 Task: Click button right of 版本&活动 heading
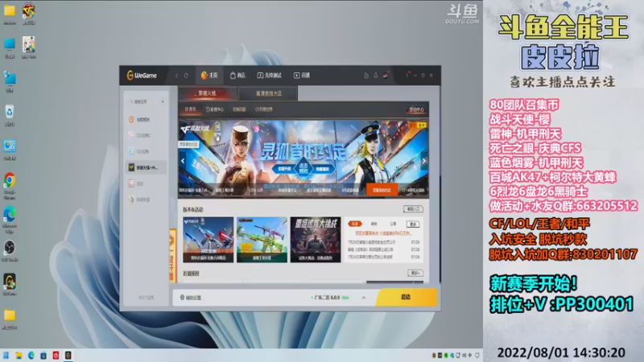tap(413, 209)
